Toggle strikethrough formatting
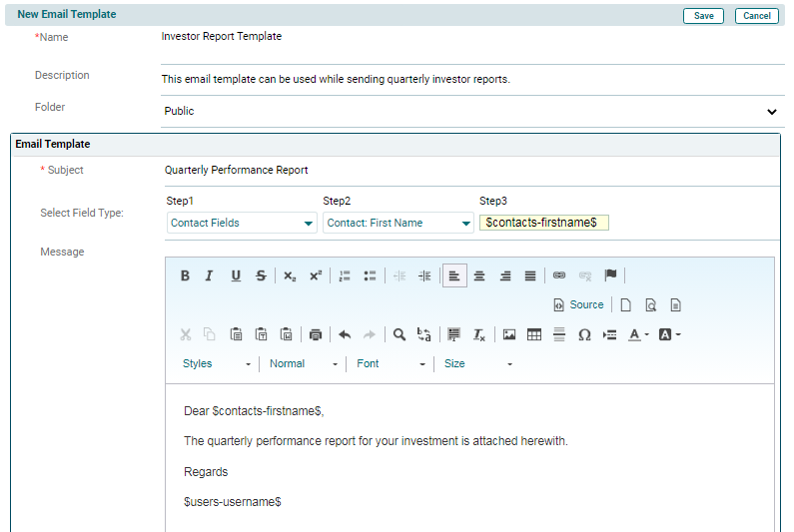The image size is (794, 532). tap(261, 276)
